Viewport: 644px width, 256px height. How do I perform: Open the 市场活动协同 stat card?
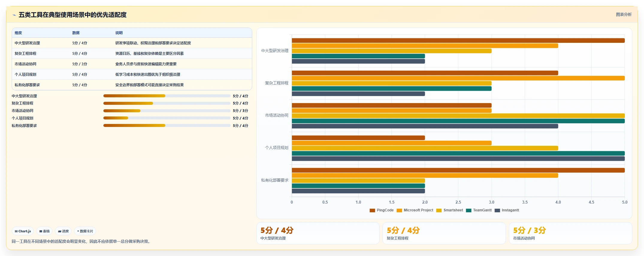pyautogui.click(x=571, y=233)
